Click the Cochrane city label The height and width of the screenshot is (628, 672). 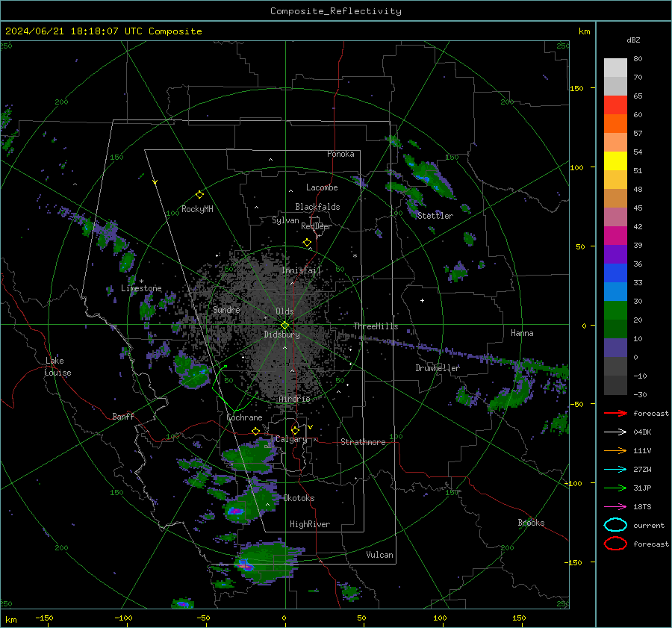pos(244,417)
